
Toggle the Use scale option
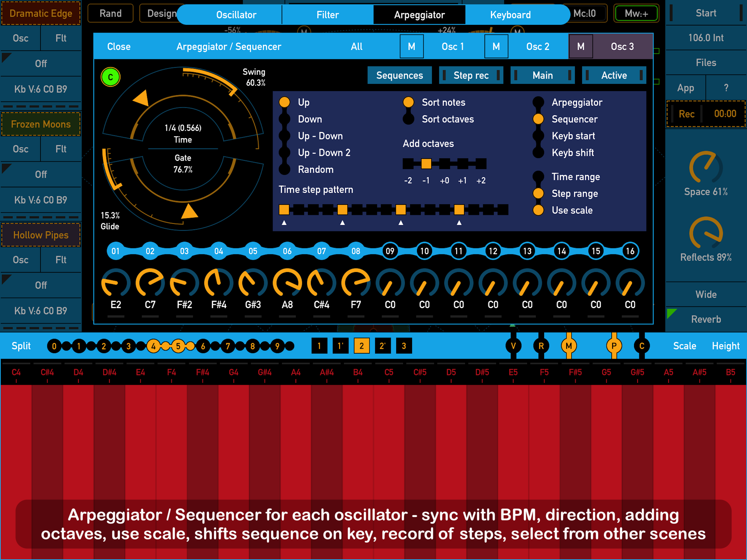538,210
